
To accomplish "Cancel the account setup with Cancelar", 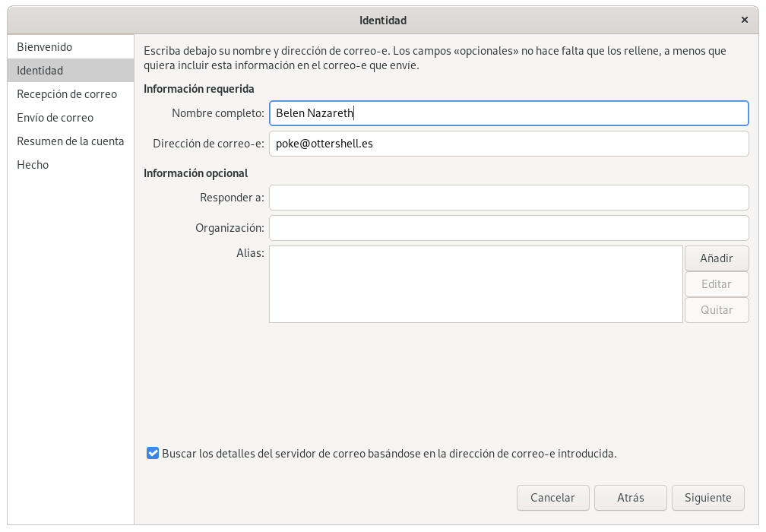I will [552, 498].
